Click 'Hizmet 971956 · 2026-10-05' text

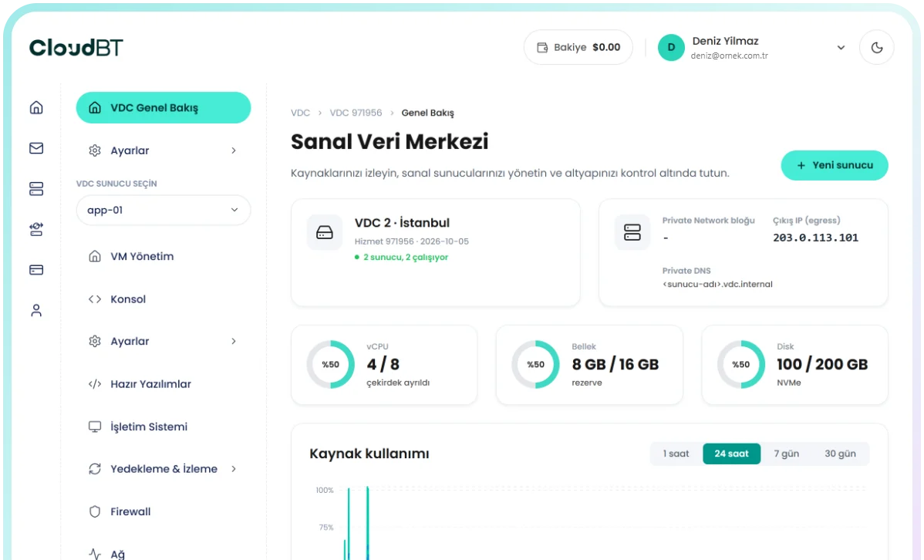click(411, 241)
